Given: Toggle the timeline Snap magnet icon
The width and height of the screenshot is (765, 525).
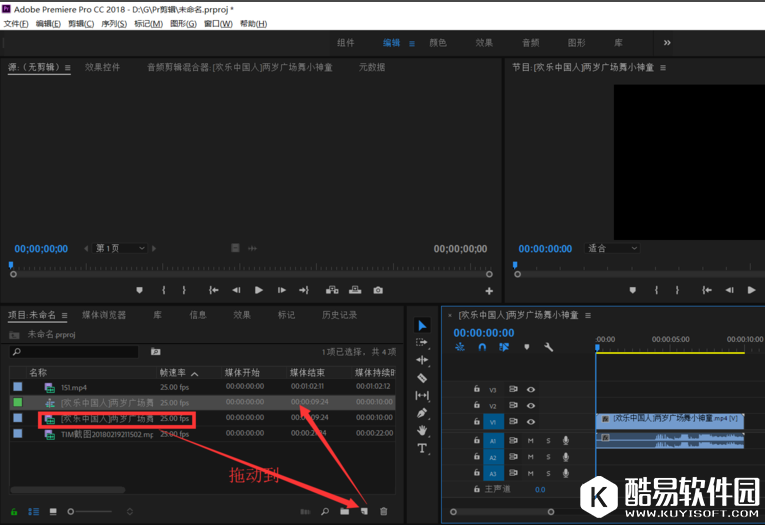Looking at the screenshot, I should [x=482, y=347].
